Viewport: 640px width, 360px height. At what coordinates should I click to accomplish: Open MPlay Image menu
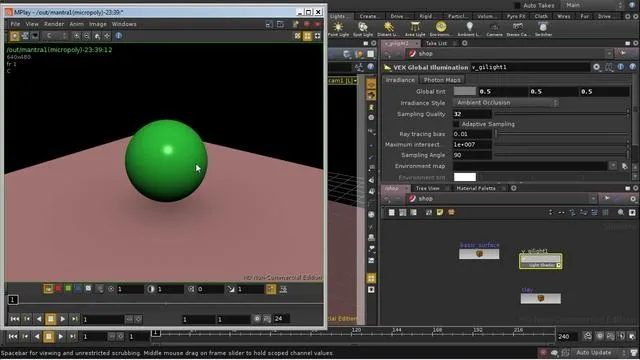tap(98, 24)
